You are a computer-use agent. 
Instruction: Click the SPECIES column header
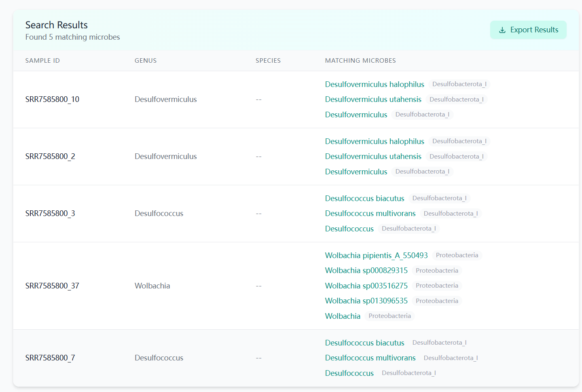(268, 61)
